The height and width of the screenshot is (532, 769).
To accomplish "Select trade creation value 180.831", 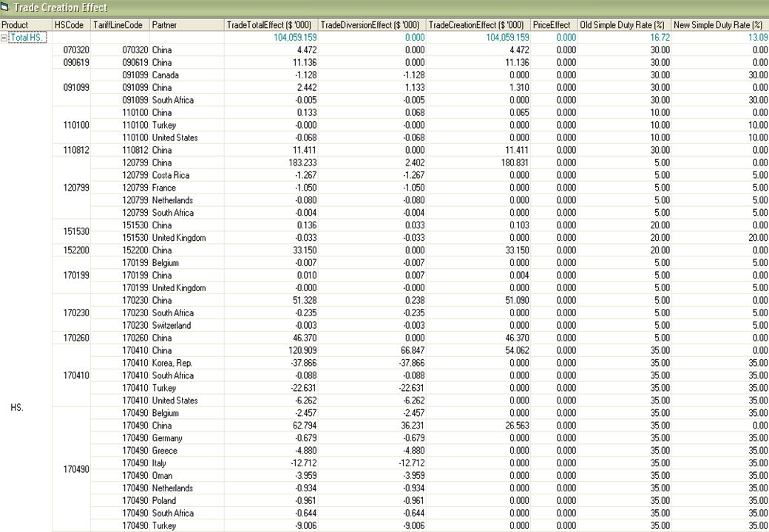I will point(514,163).
